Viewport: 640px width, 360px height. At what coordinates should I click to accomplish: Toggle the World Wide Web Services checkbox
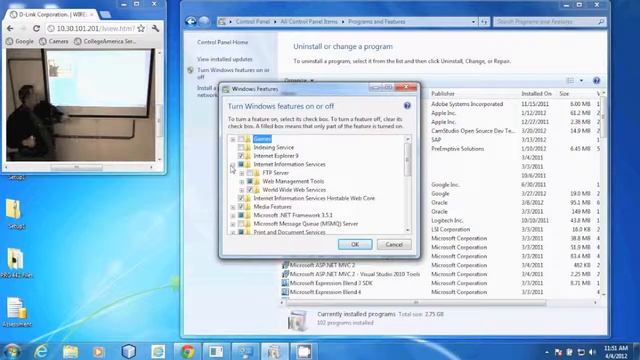[250, 190]
